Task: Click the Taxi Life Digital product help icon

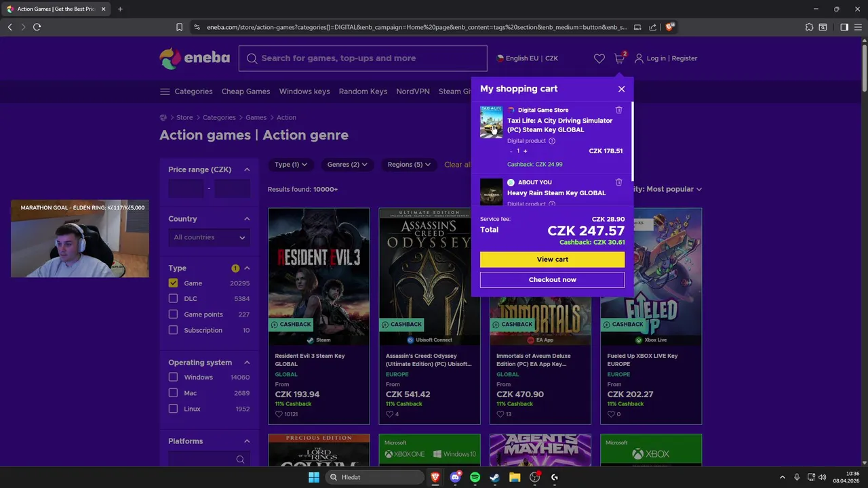Action: [x=551, y=141]
